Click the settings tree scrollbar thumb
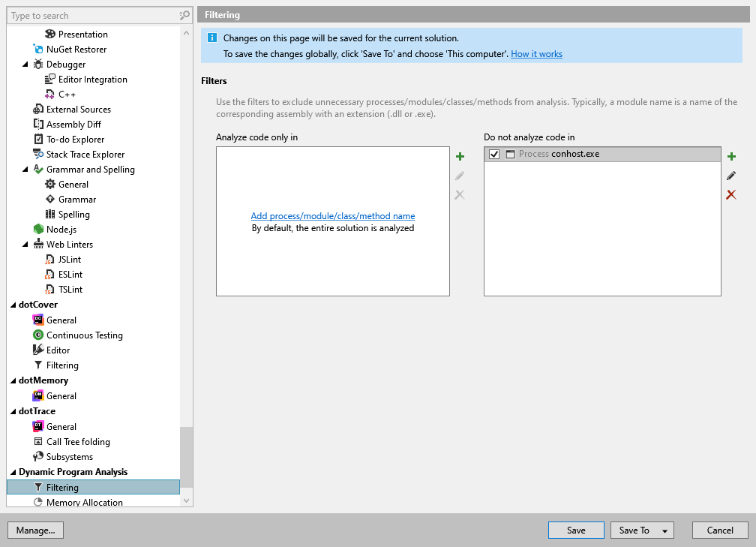 (x=186, y=457)
